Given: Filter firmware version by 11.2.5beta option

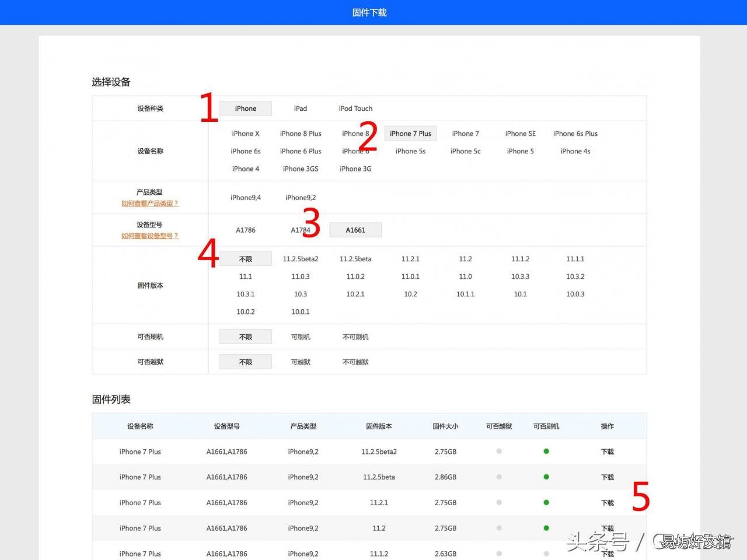Looking at the screenshot, I should tap(355, 259).
